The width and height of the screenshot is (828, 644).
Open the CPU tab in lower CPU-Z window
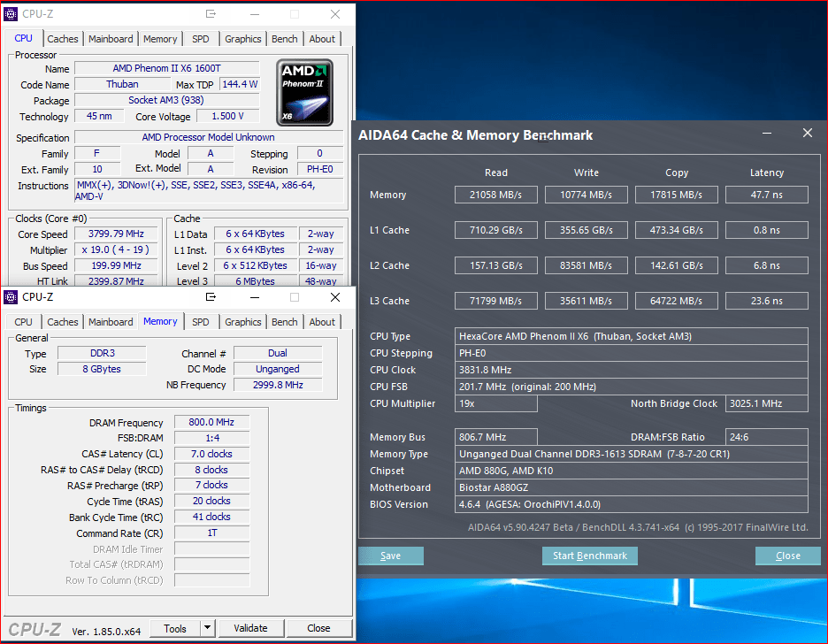(x=23, y=322)
